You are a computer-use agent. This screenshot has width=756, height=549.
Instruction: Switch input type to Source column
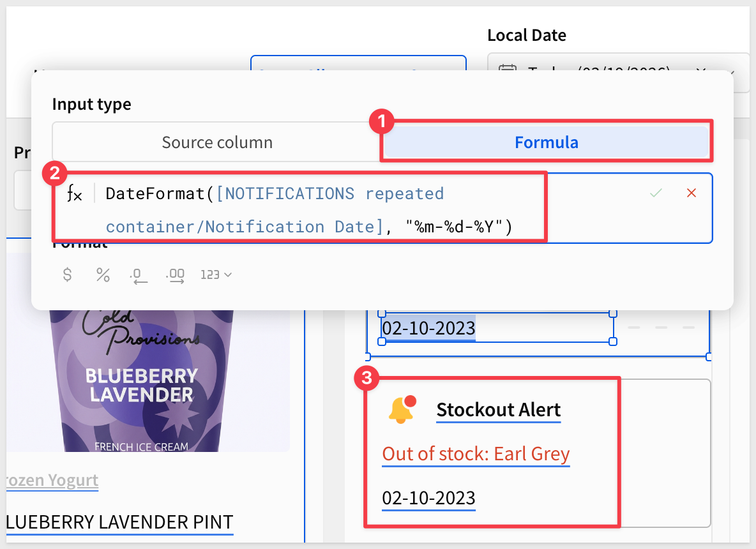pos(217,142)
